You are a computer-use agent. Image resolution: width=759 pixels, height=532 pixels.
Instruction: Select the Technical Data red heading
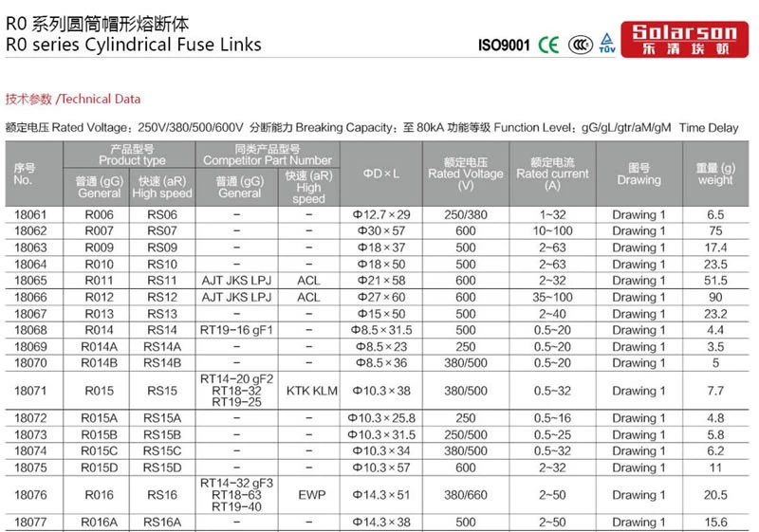coord(73,99)
